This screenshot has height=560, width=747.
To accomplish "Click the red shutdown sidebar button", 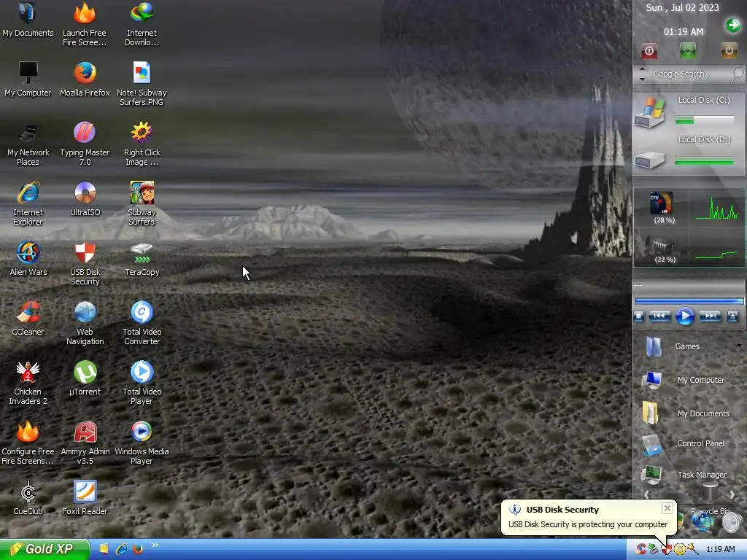I will (649, 50).
